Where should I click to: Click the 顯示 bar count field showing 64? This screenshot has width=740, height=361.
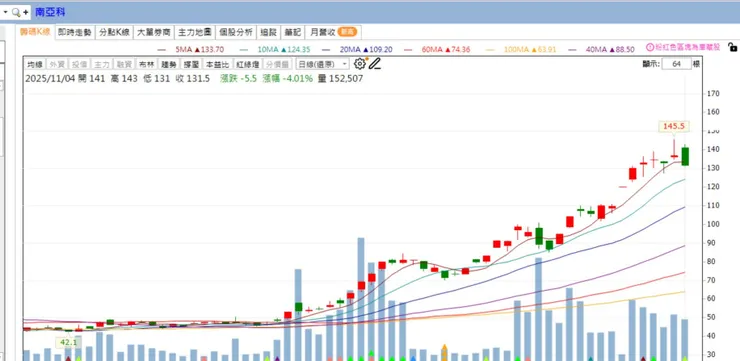(676, 64)
